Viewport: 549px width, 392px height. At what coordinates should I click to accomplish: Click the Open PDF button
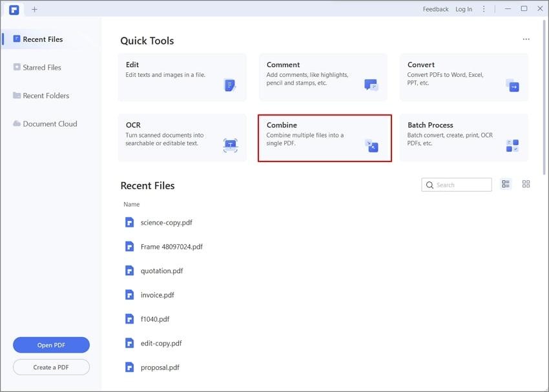51,345
